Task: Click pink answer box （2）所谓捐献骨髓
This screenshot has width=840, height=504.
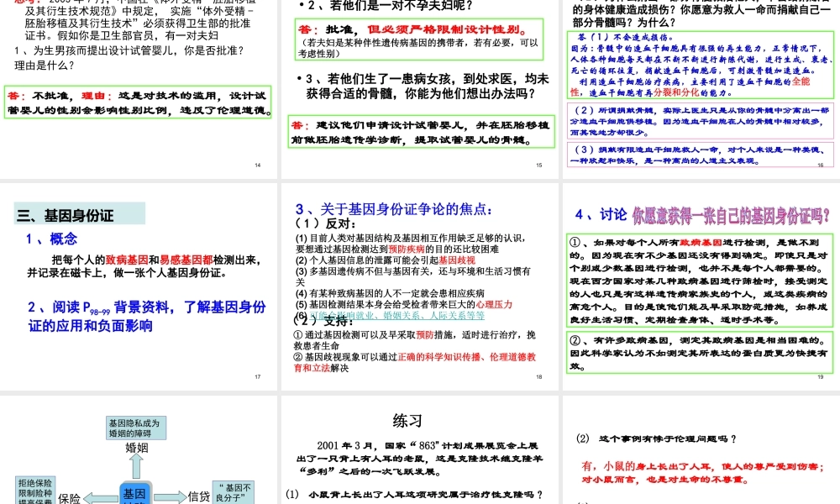Action: pyautogui.click(x=701, y=121)
